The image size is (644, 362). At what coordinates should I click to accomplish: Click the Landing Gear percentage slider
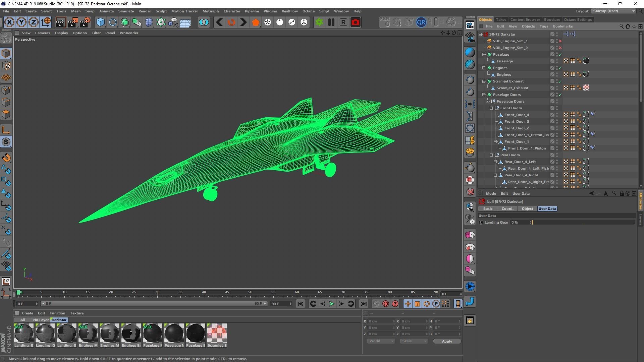[584, 222]
